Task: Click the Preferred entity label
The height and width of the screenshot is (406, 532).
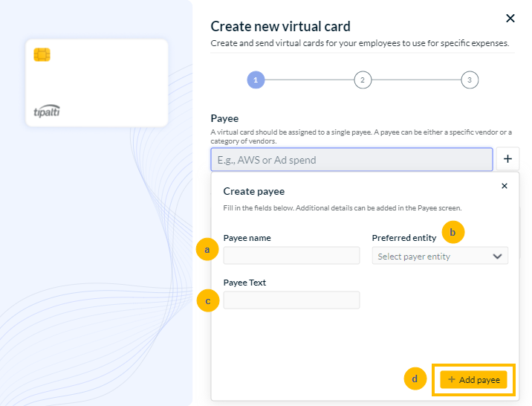Action: (404, 238)
